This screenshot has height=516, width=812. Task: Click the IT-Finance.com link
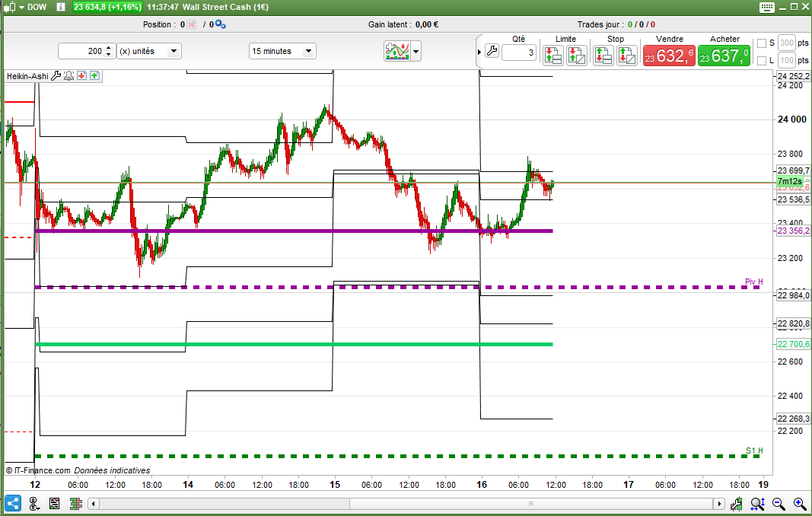(x=41, y=470)
